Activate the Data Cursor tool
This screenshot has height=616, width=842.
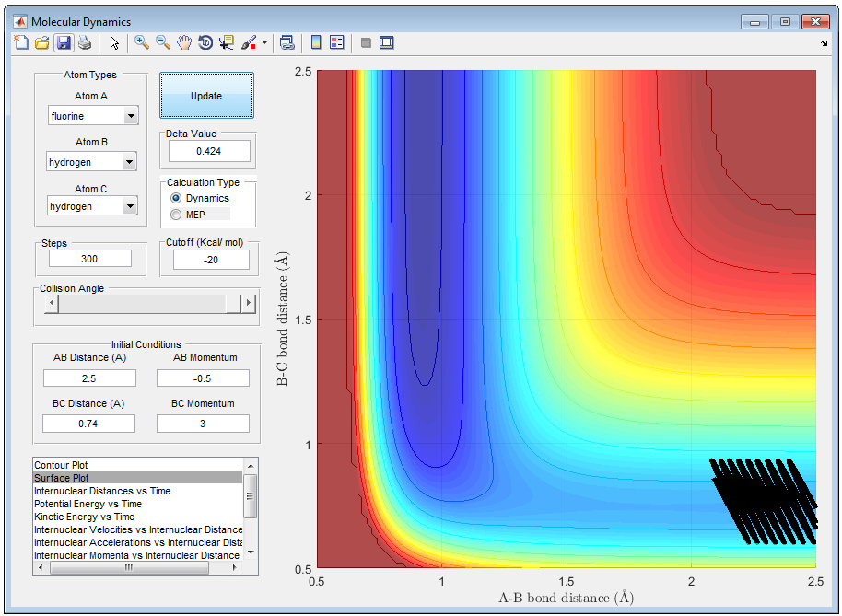point(227,42)
